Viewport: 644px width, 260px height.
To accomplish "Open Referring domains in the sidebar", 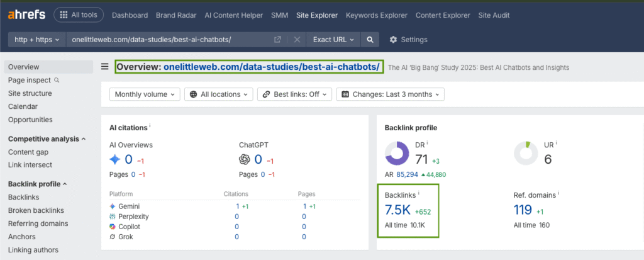I will pos(38,223).
